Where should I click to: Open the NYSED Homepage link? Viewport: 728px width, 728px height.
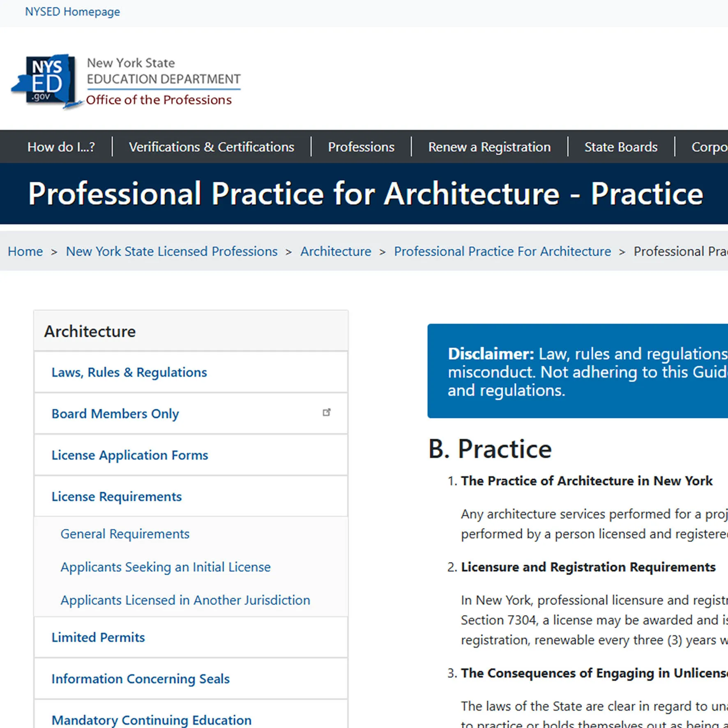(x=72, y=12)
